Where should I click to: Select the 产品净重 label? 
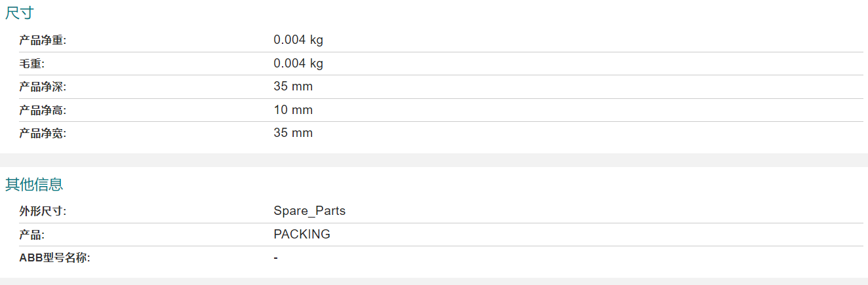pyautogui.click(x=43, y=40)
